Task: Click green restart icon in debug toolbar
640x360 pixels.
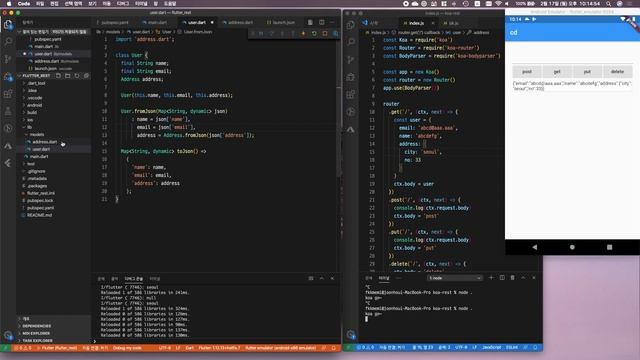Action: click(x=314, y=33)
